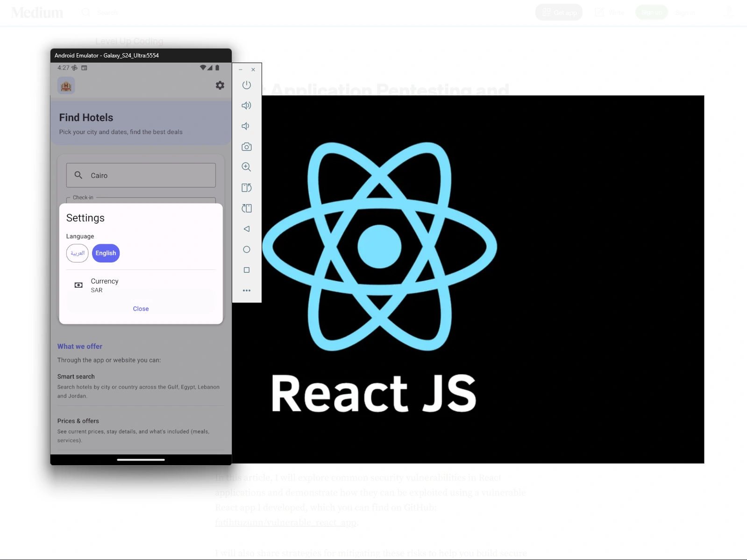Image resolution: width=747 pixels, height=560 pixels.
Task: Click the 'Find Hotels' heading
Action: tap(86, 118)
